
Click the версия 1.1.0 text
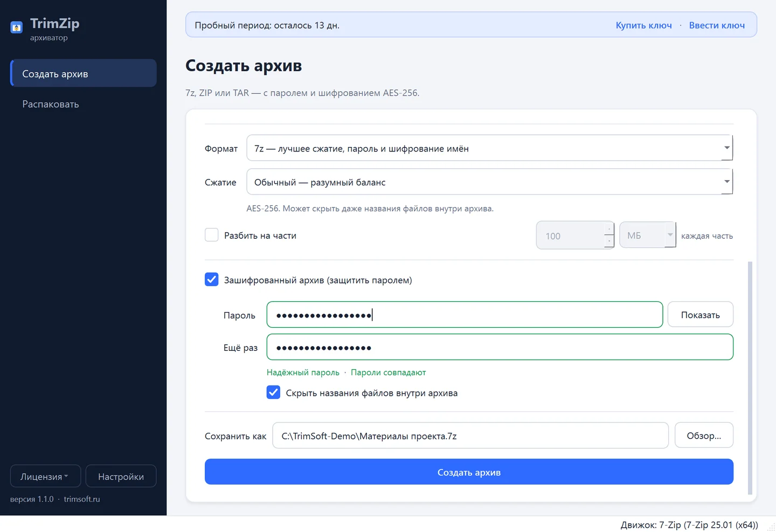[32, 499]
